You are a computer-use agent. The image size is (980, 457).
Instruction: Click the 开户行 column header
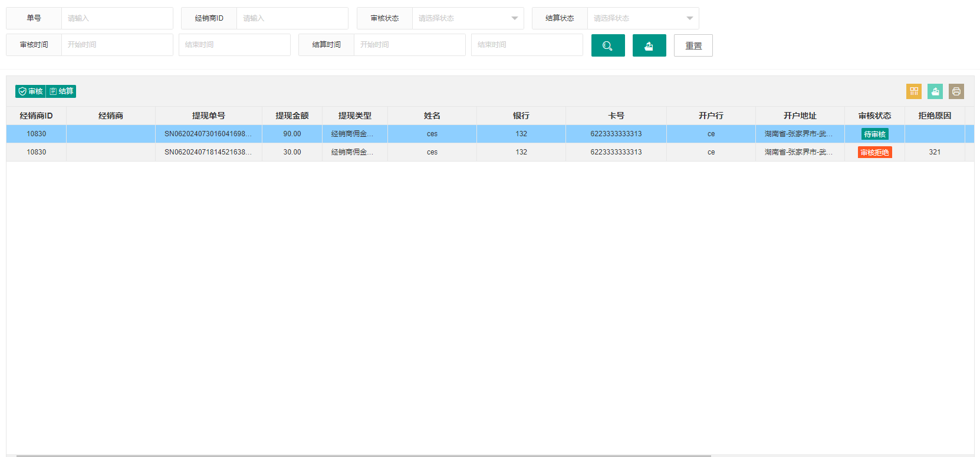pos(711,116)
